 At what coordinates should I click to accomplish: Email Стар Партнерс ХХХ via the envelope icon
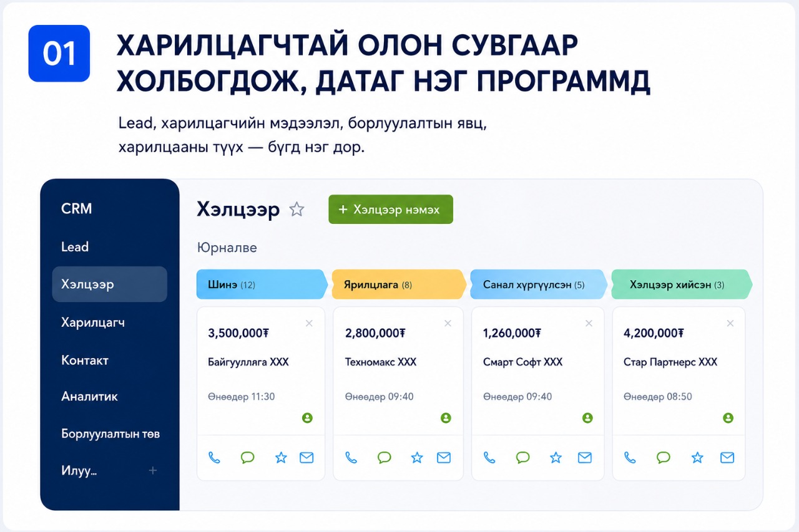tap(727, 458)
